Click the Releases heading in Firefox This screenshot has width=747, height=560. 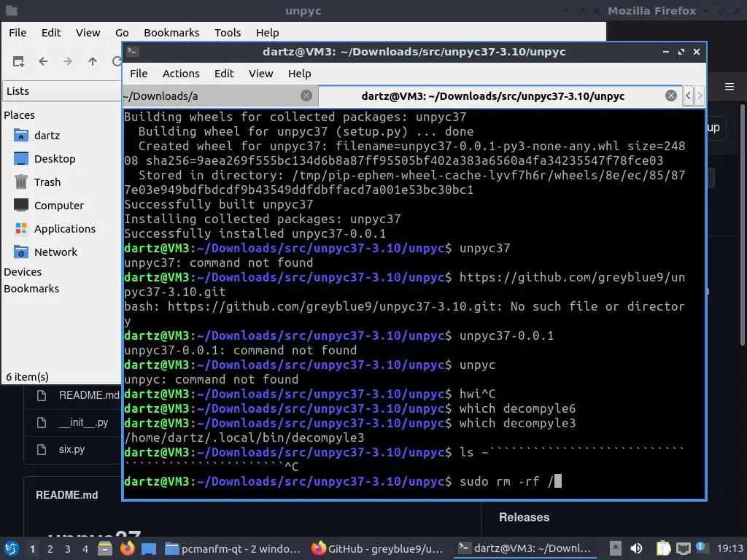524,517
